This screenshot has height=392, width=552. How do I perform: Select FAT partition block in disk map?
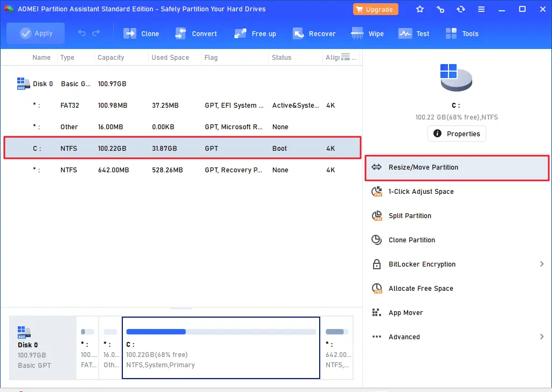pyautogui.click(x=87, y=348)
